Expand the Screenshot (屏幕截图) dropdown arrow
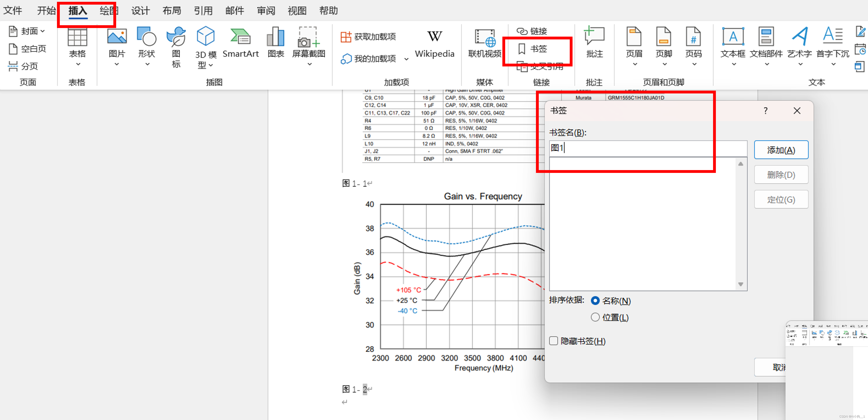The width and height of the screenshot is (868, 420). click(309, 64)
